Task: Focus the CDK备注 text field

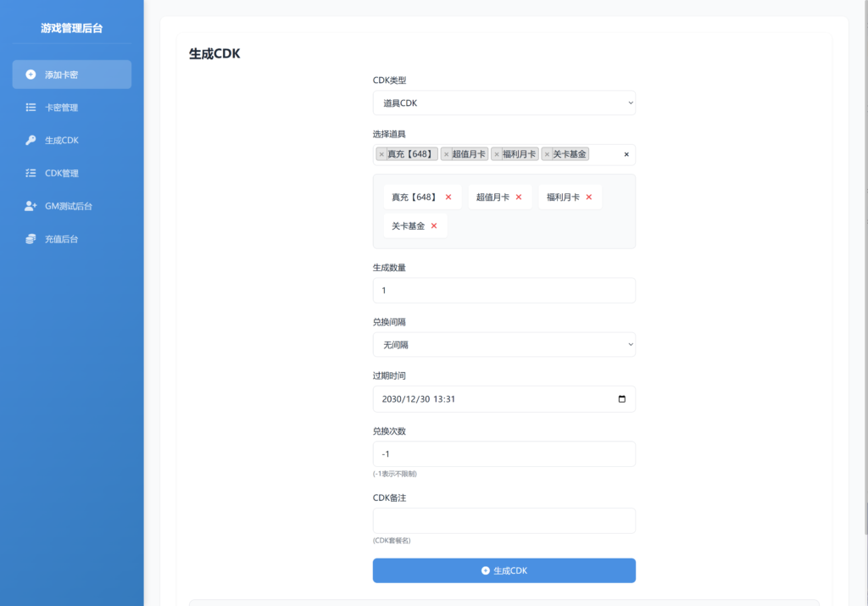Action: pos(504,520)
